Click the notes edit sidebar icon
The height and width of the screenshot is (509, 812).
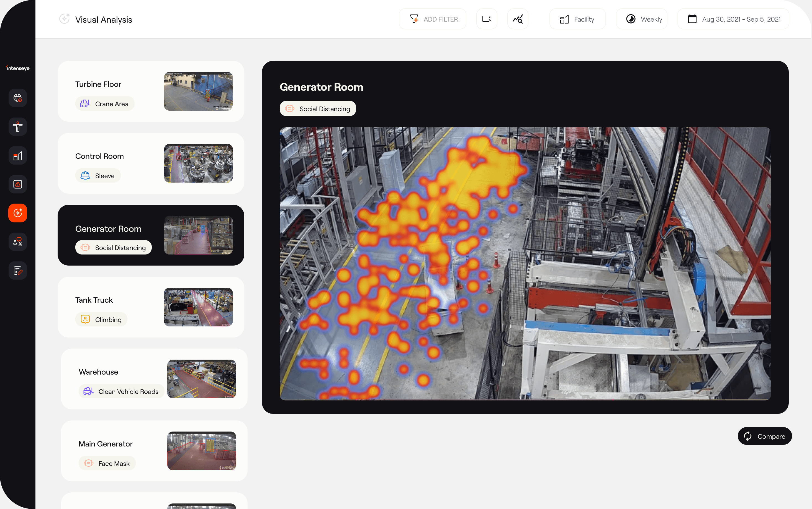[17, 271]
